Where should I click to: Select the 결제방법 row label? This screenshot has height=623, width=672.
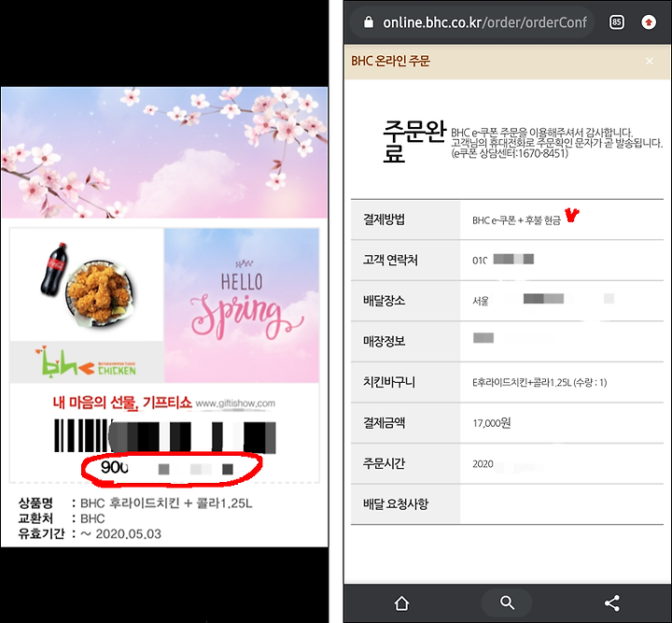pos(384,219)
